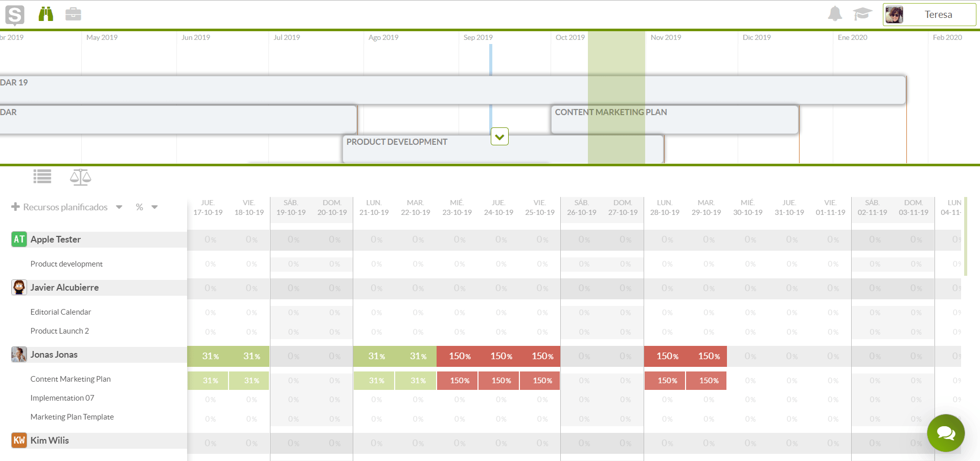This screenshot has width=980, height=461.
Task: Click Content Marketing Plan 150% on 25-10-19
Action: pos(540,381)
